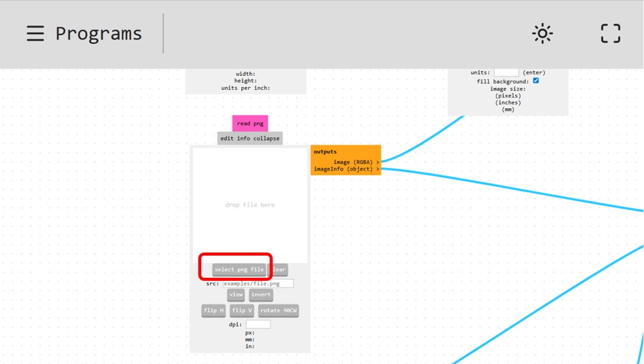
Task: Click the flip H button
Action: tap(214, 311)
